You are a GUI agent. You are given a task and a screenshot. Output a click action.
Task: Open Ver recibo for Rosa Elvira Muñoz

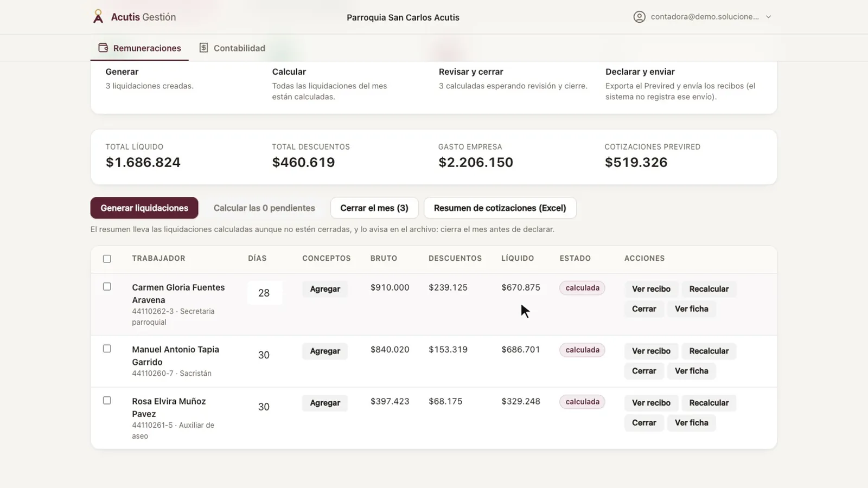tap(651, 403)
